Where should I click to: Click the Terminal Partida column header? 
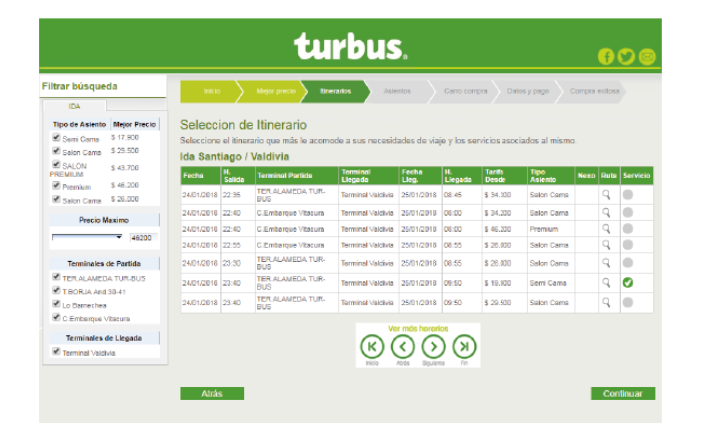coord(297,176)
